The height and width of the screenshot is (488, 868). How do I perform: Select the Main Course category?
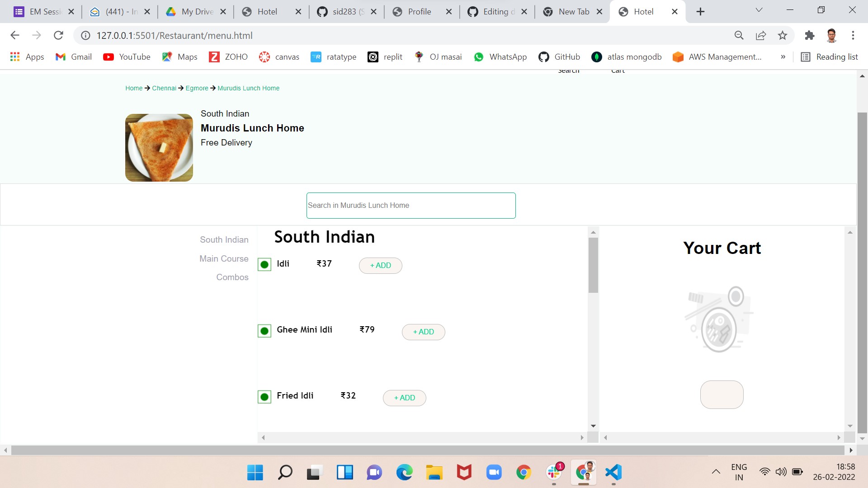click(224, 258)
